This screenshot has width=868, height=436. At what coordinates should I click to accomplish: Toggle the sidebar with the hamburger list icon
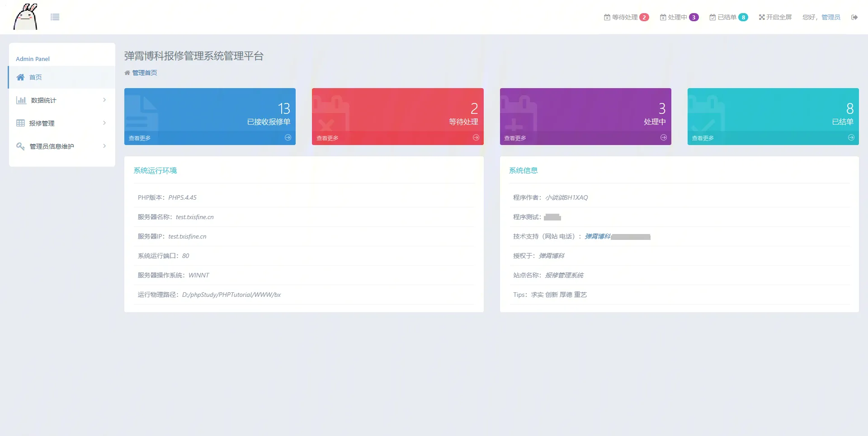[x=55, y=17]
